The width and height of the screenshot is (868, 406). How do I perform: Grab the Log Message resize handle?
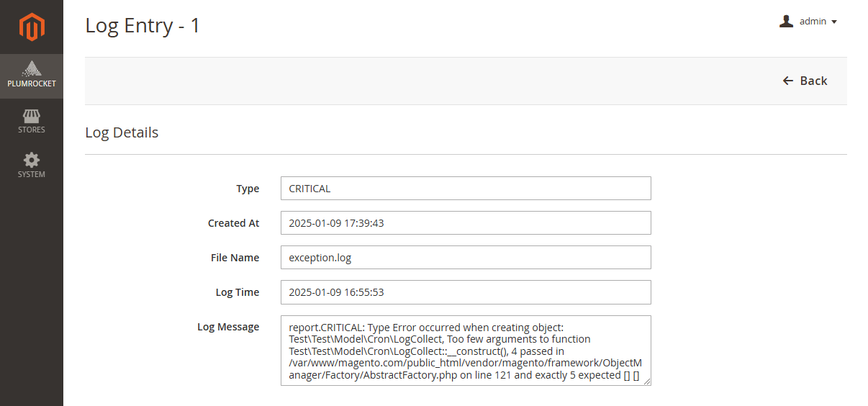point(647,382)
